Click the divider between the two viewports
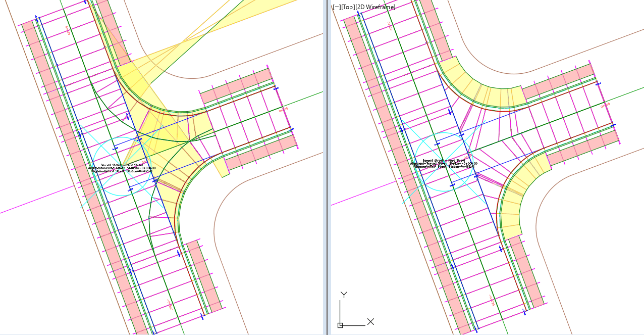 [x=327, y=167]
